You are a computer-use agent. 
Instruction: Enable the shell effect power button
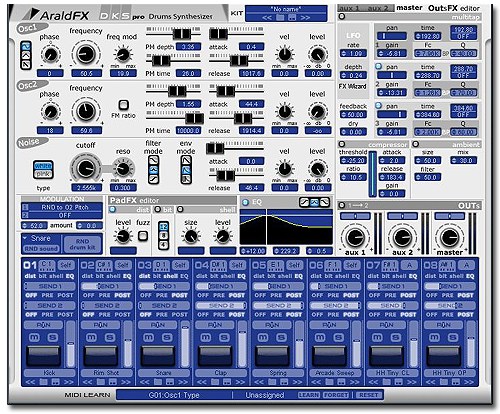(180, 209)
